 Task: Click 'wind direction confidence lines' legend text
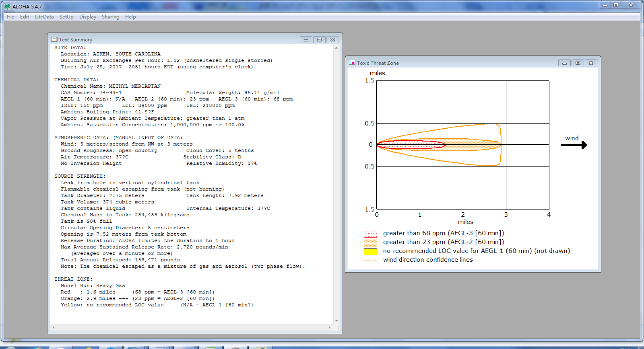428,260
